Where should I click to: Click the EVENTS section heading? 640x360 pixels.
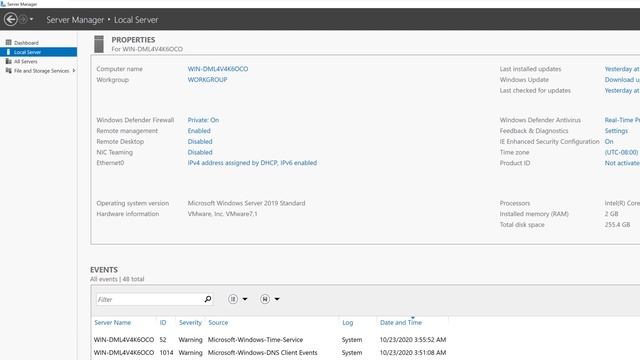click(104, 270)
